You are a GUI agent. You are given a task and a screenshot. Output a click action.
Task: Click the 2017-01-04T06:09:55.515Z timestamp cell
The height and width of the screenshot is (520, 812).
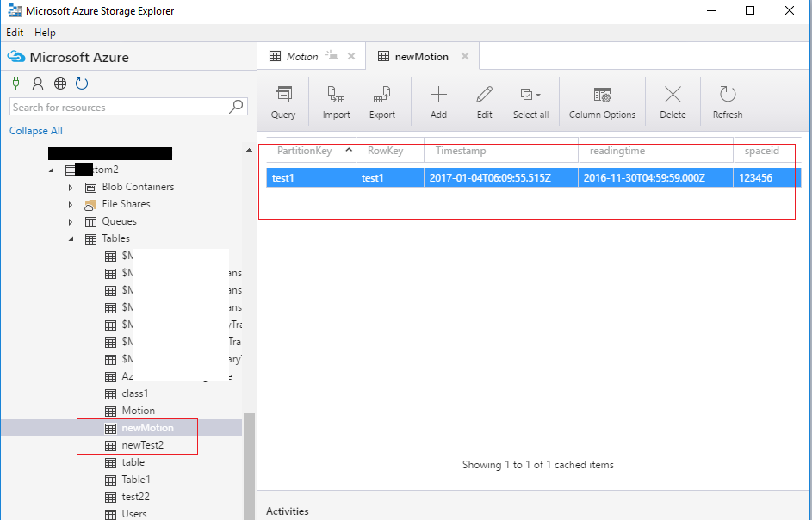point(501,177)
